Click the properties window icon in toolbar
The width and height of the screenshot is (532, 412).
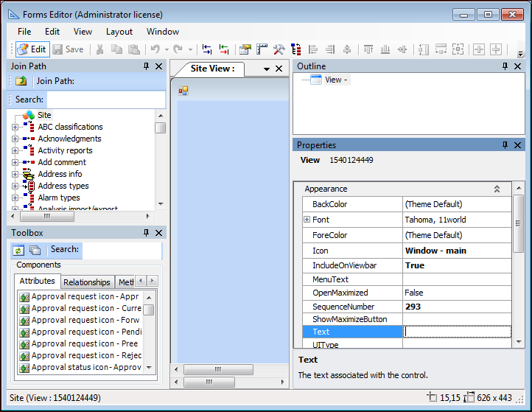(x=244, y=49)
